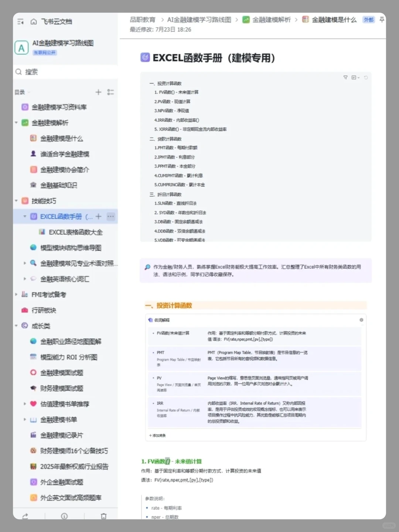Click the share icon at sidebar bottom
399x532 pixels.
[25, 516]
